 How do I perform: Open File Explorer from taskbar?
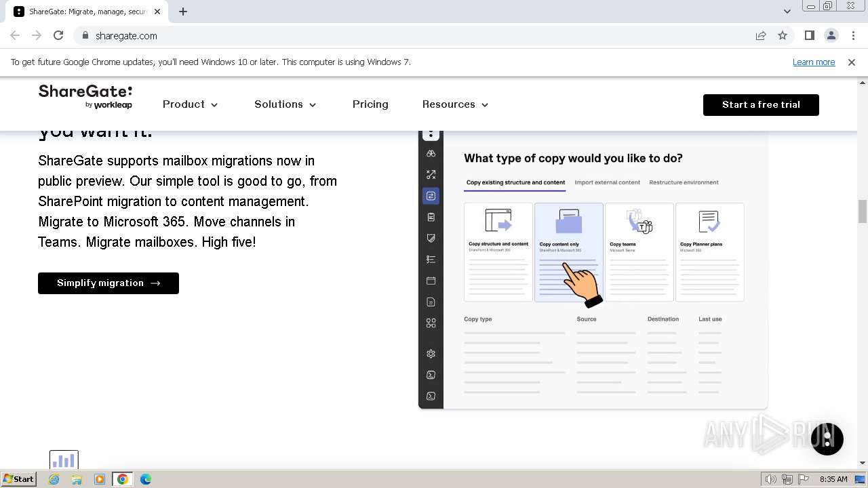pyautogui.click(x=77, y=479)
